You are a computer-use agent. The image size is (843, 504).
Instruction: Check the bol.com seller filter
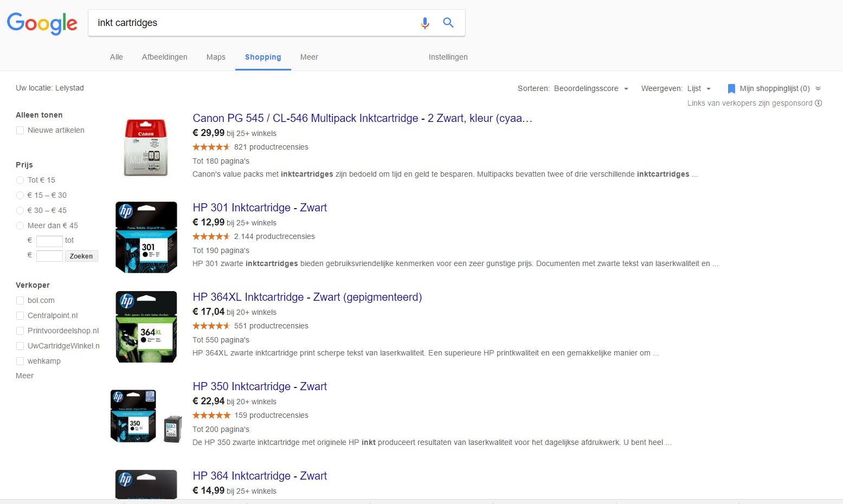click(x=20, y=301)
